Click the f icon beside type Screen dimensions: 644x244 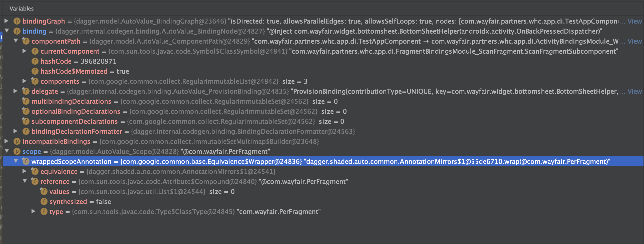[x=44, y=211]
